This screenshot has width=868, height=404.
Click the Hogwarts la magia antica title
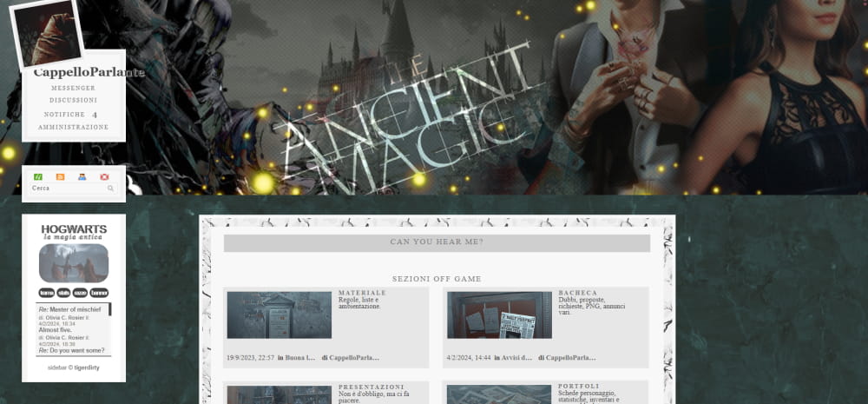point(74,232)
